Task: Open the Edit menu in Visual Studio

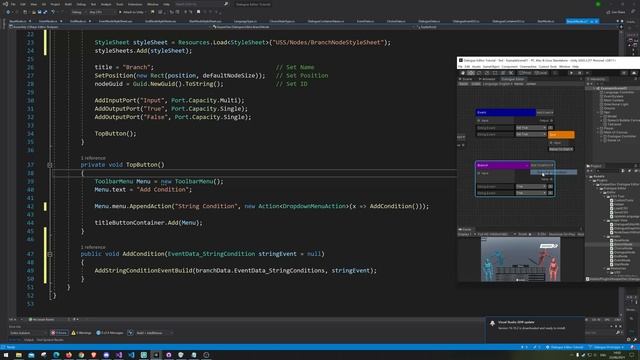Action: click(23, 4)
